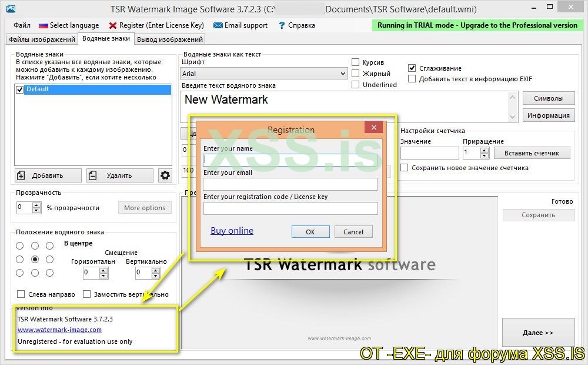Switch to Файлы изображений tab
588x365 pixels.
[42, 39]
